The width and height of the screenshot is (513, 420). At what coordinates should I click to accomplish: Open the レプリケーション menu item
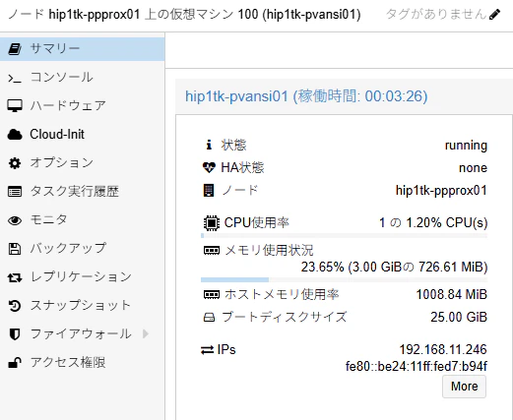pyautogui.click(x=82, y=277)
